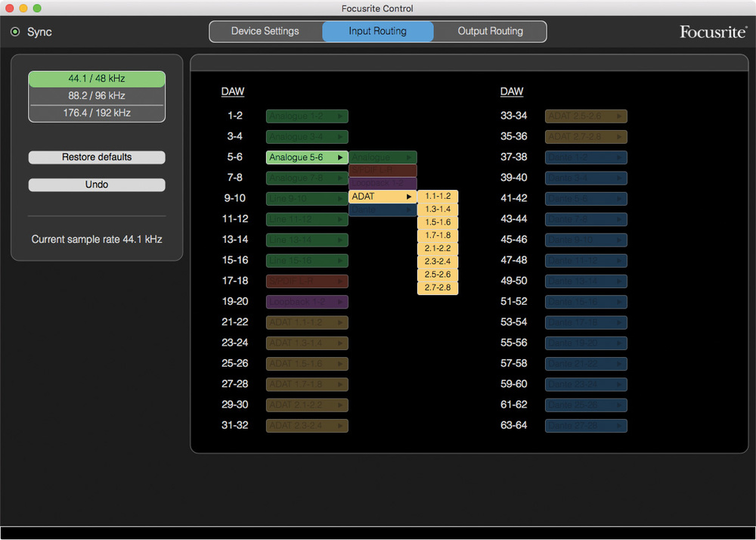
Task: Choose the 88.2 / 96 kHz sample rate
Action: tap(97, 96)
